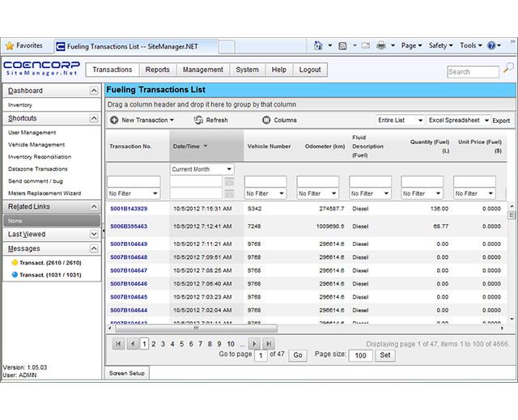Open the Columns chooser icon
Viewport: 518px width, 420px height.
point(266,121)
